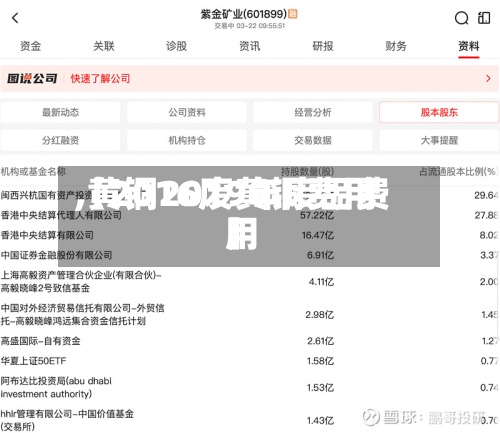Screen dimensions: 500x433
Task: Click the 高毅晓峰2号致信基金 row name
Action: coord(45,288)
